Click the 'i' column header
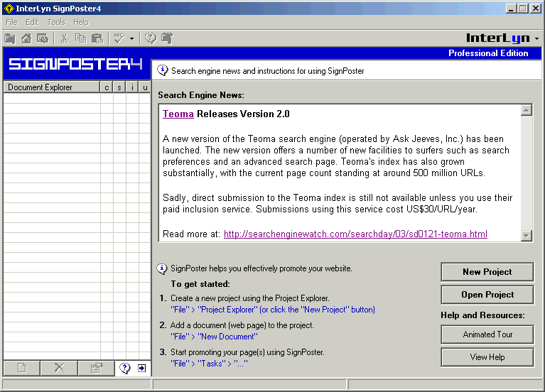Viewport: 545px width, 392px height. 132,87
